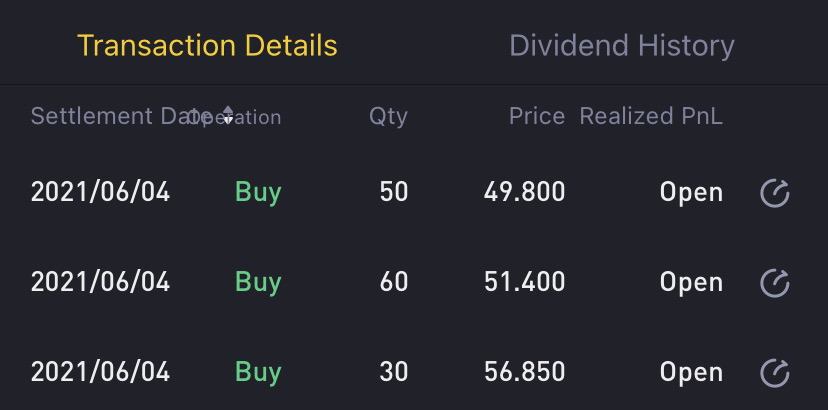828x410 pixels.
Task: Share the 49.800 price transaction
Action: click(775, 192)
